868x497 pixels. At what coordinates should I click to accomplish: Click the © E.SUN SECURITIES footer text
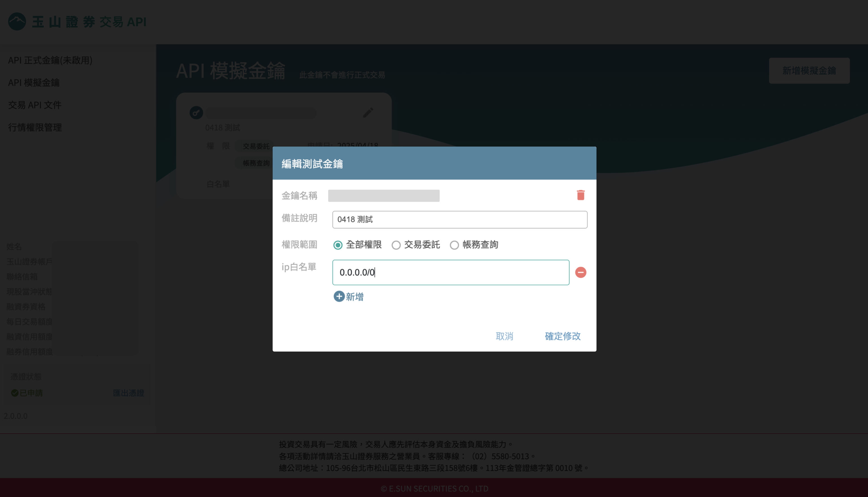point(434,489)
